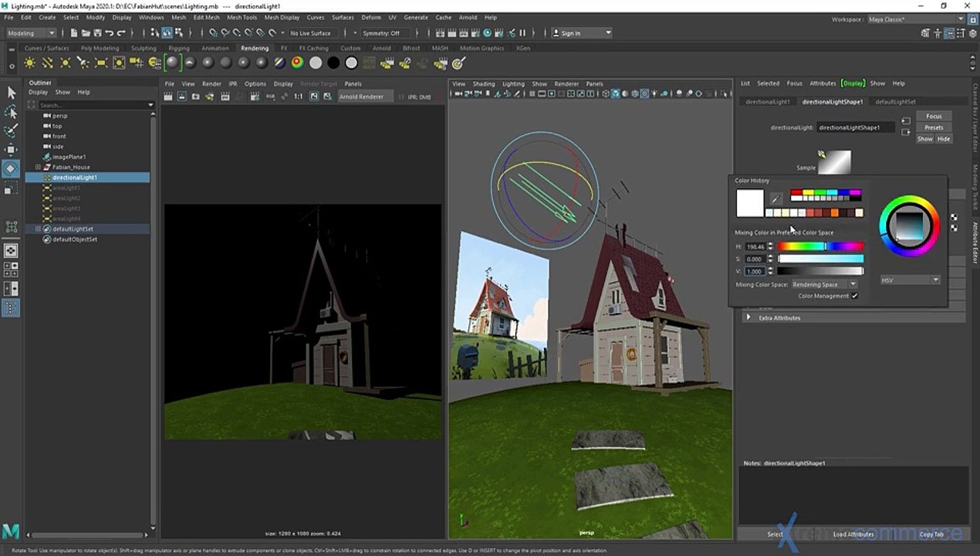Click the Redo arrow icon
The width and height of the screenshot is (980, 556).
pos(120,33)
